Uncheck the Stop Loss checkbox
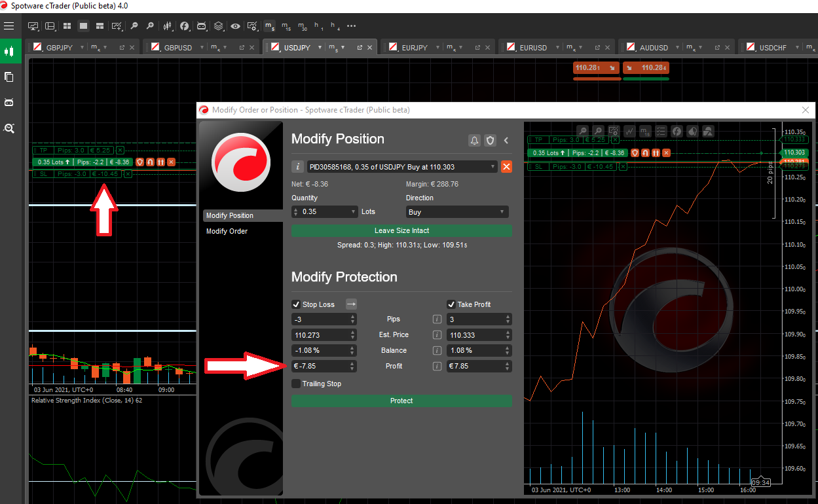818x504 pixels. (296, 304)
